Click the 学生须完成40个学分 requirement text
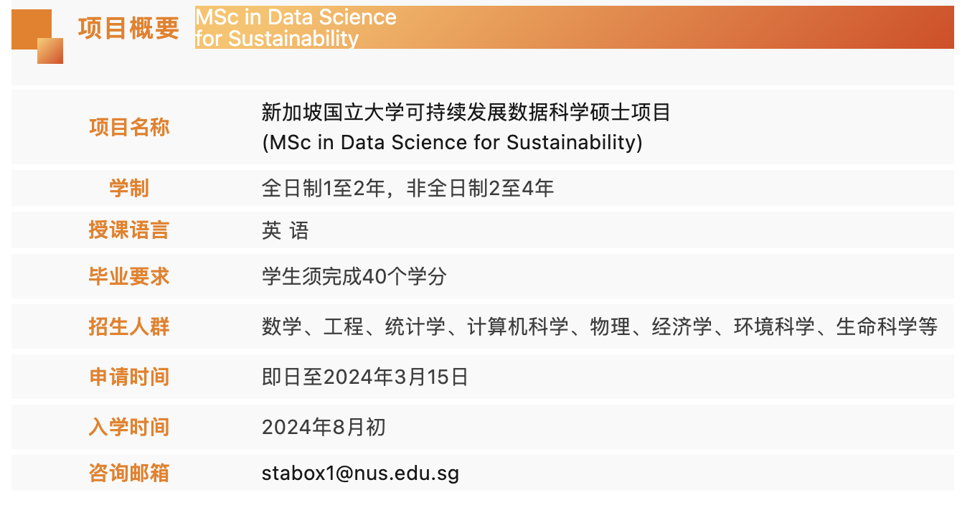The height and width of the screenshot is (518, 980). 354,276
